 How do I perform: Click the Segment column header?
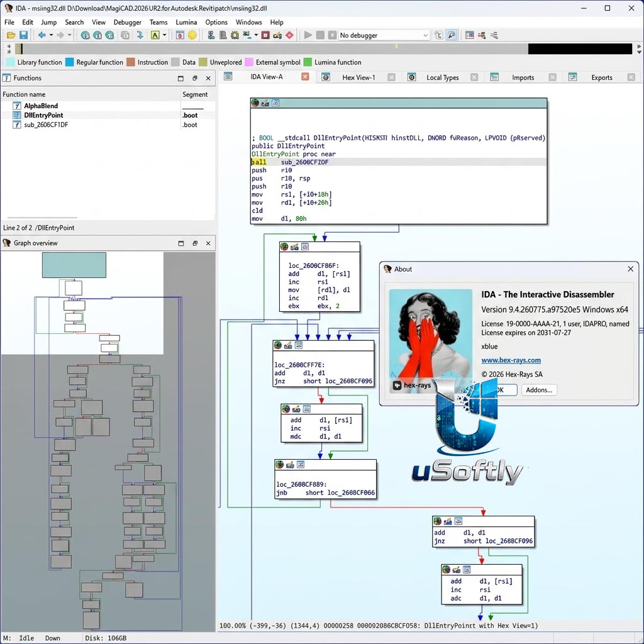tap(195, 94)
